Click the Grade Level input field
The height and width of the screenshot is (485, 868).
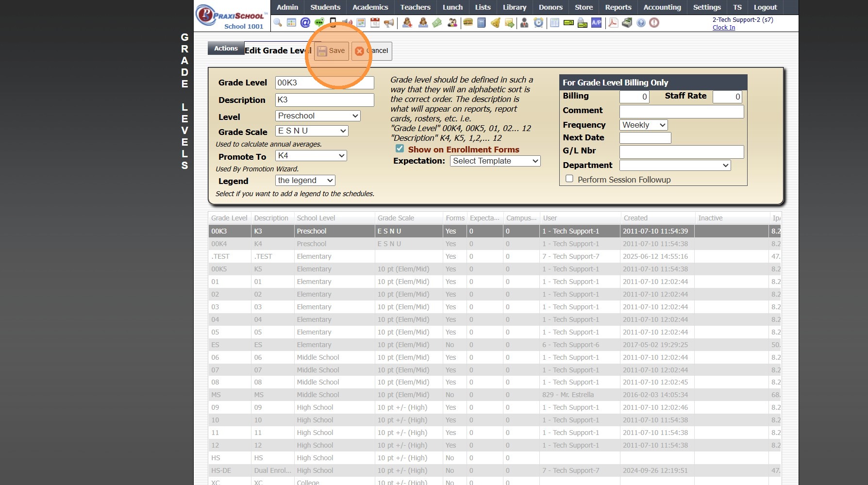tap(325, 83)
